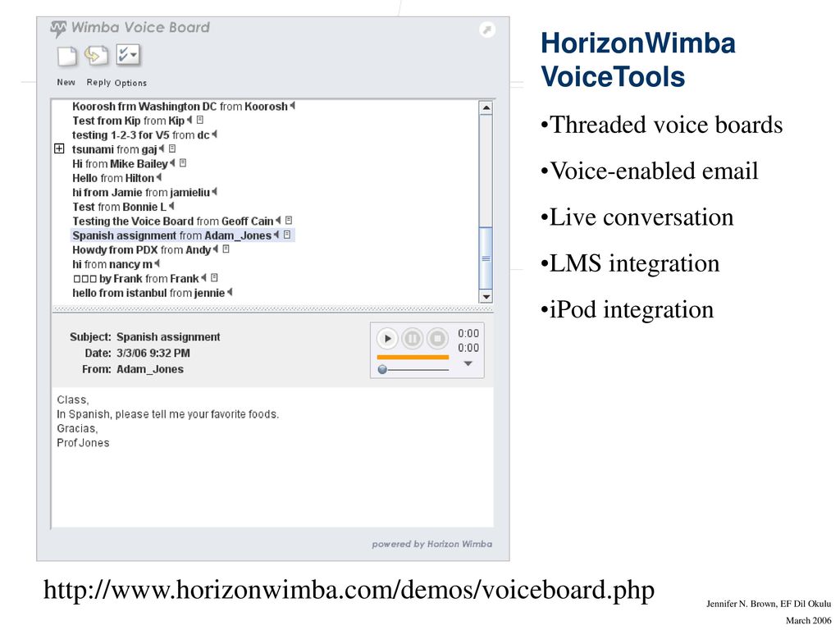Click the 'From: Adam_Jones' header value
The image size is (840, 630).
point(150,369)
